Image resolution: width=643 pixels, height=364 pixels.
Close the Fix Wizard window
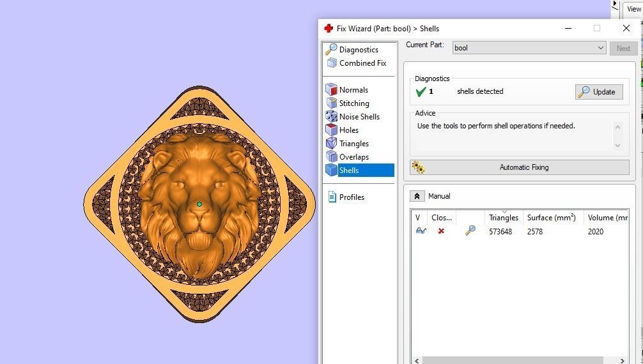626,28
